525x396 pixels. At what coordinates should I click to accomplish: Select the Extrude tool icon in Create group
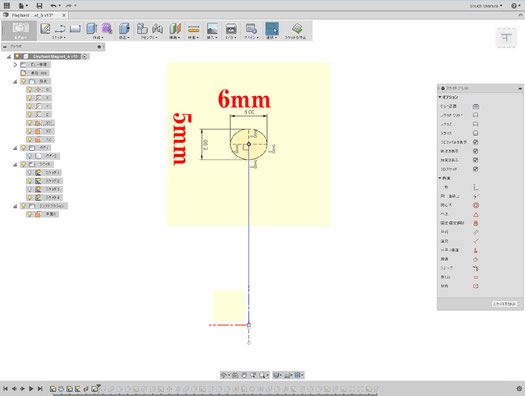pyautogui.click(x=92, y=28)
